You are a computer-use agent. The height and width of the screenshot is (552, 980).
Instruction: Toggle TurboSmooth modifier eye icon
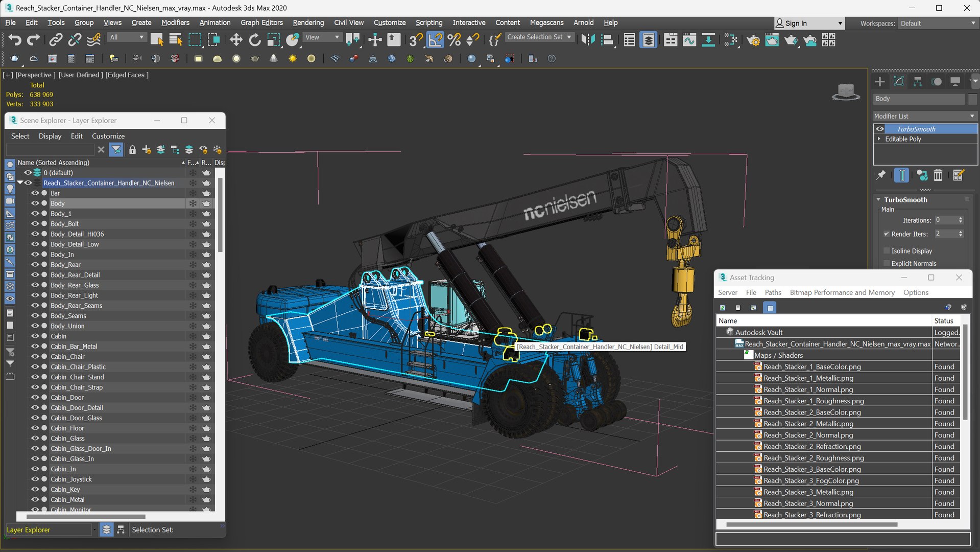880,129
